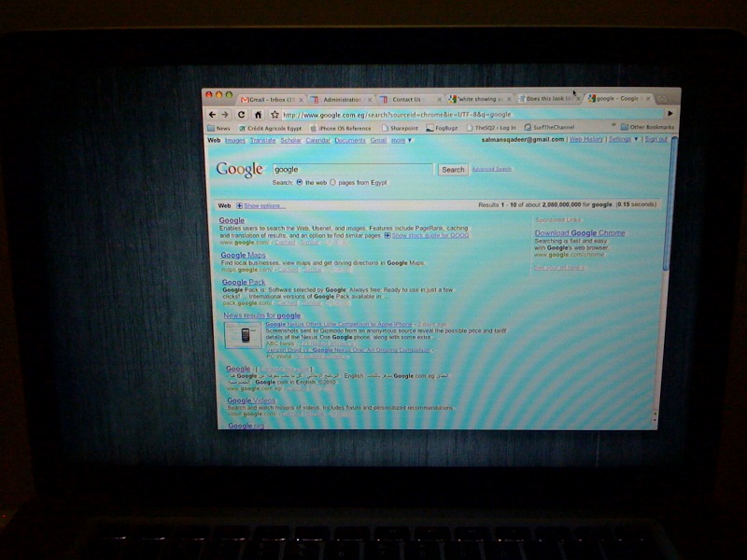Expand the Show options link
Screen dimensions: 747x560
pyautogui.click(x=264, y=205)
